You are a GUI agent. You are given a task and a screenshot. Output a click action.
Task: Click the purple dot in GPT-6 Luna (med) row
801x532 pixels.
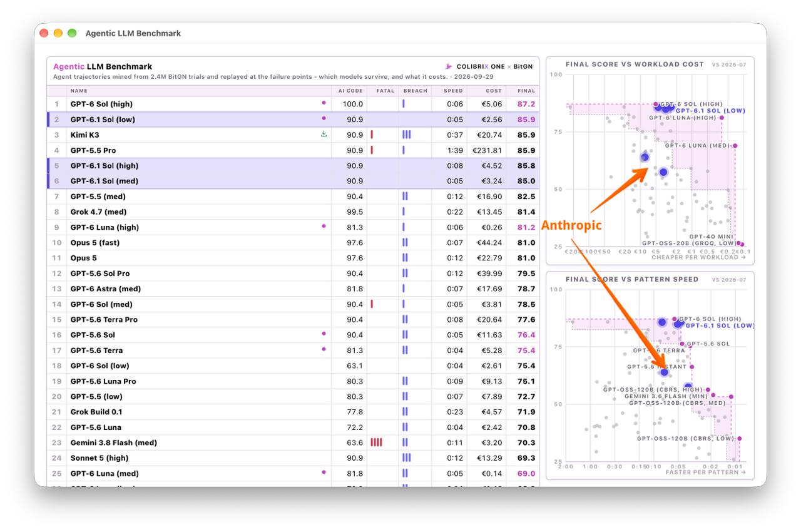click(x=324, y=473)
